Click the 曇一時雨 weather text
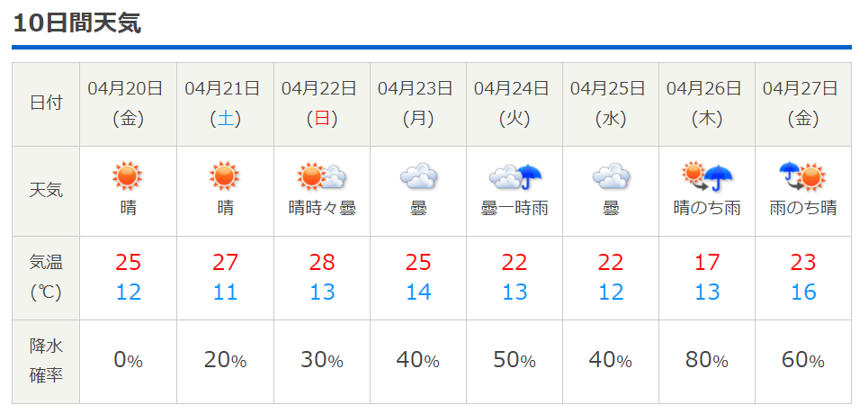The height and width of the screenshot is (414, 868). [x=515, y=209]
